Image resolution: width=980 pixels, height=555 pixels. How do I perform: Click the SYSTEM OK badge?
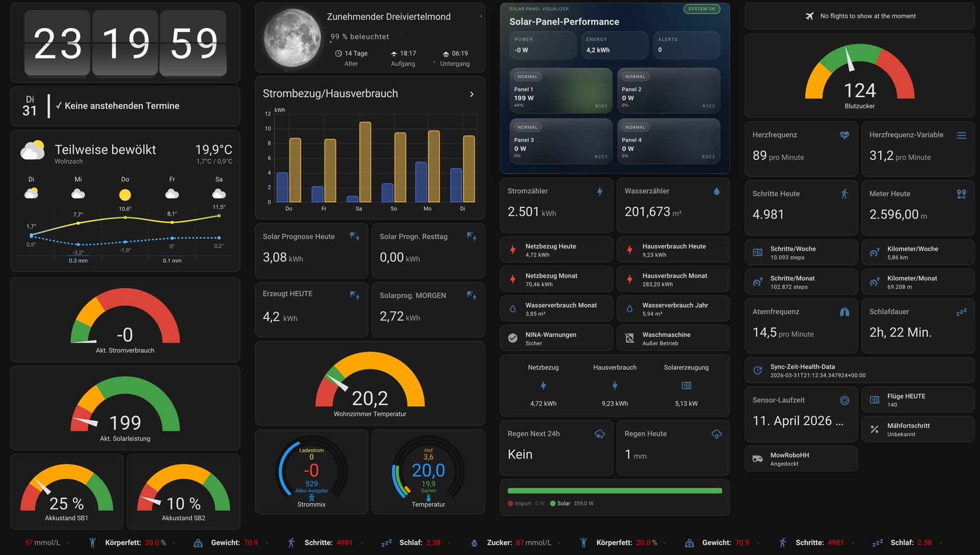pos(701,9)
